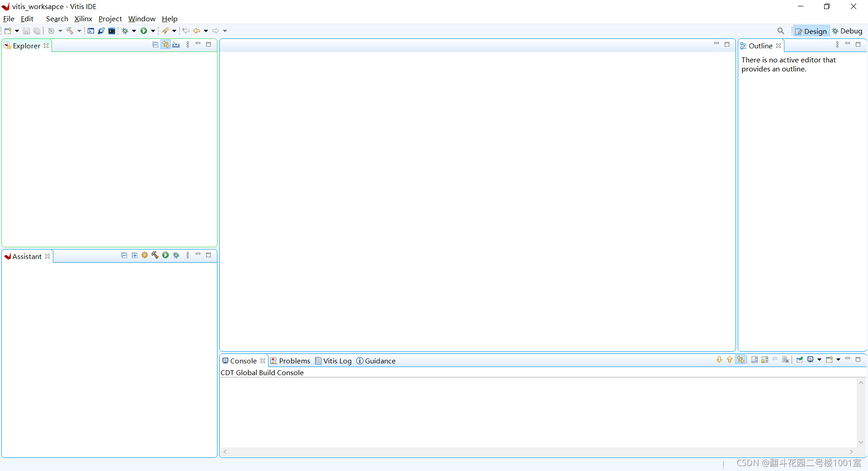Toggle Word Wrap in the Console toolbar
Screen dimensions: 868x471
click(775, 359)
